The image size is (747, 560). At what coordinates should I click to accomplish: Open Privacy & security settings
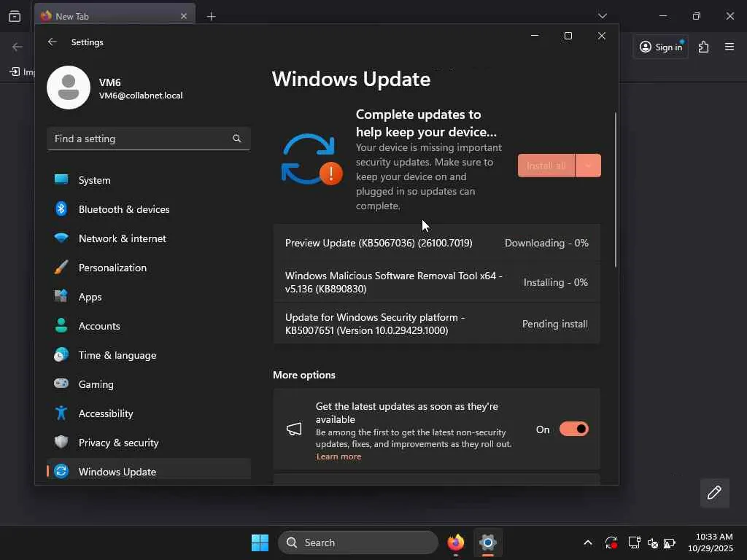point(149,443)
